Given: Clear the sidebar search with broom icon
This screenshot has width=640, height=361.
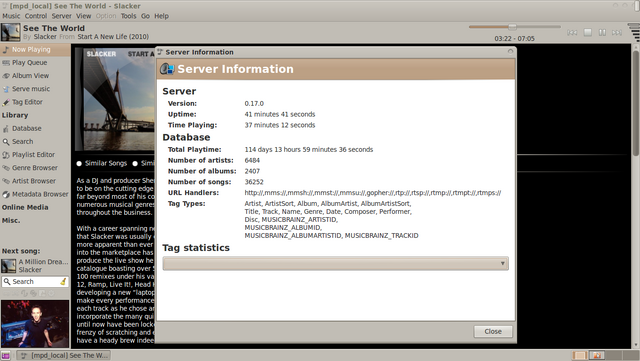Looking at the screenshot, I should (x=63, y=281).
